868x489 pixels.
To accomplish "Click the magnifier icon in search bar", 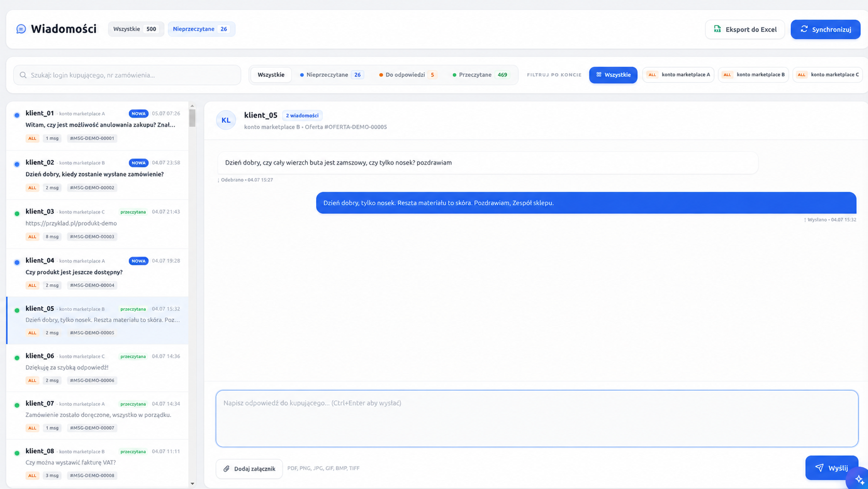I will click(23, 75).
